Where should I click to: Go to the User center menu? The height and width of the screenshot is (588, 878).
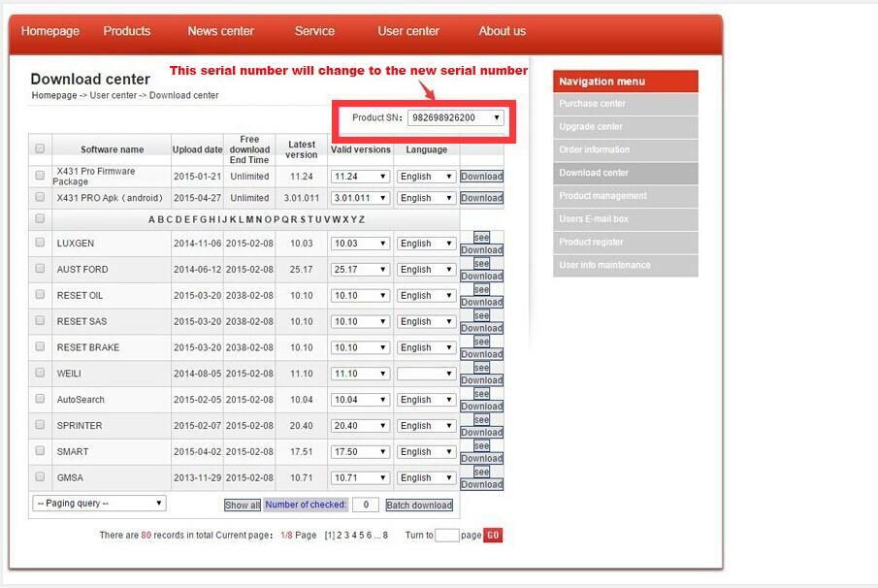click(x=408, y=31)
